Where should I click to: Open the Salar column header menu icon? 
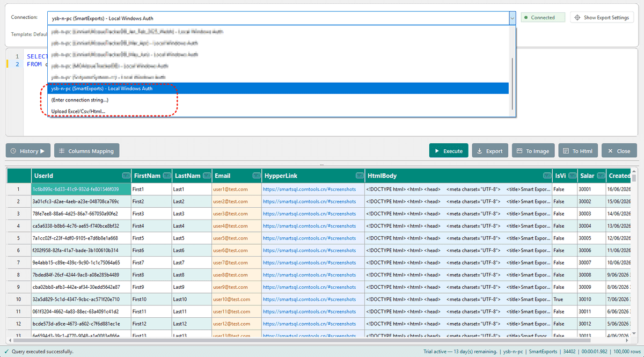pos(601,176)
